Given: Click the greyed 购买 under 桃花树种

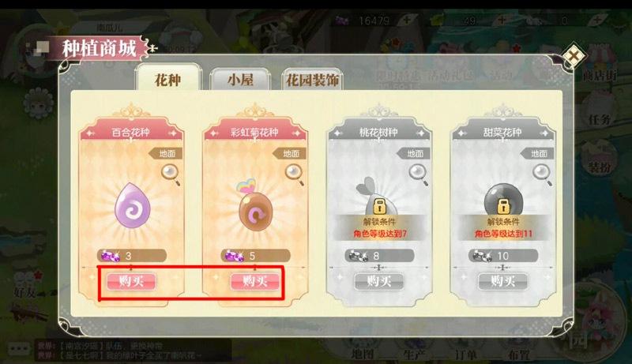Looking at the screenshot, I should pos(379,281).
